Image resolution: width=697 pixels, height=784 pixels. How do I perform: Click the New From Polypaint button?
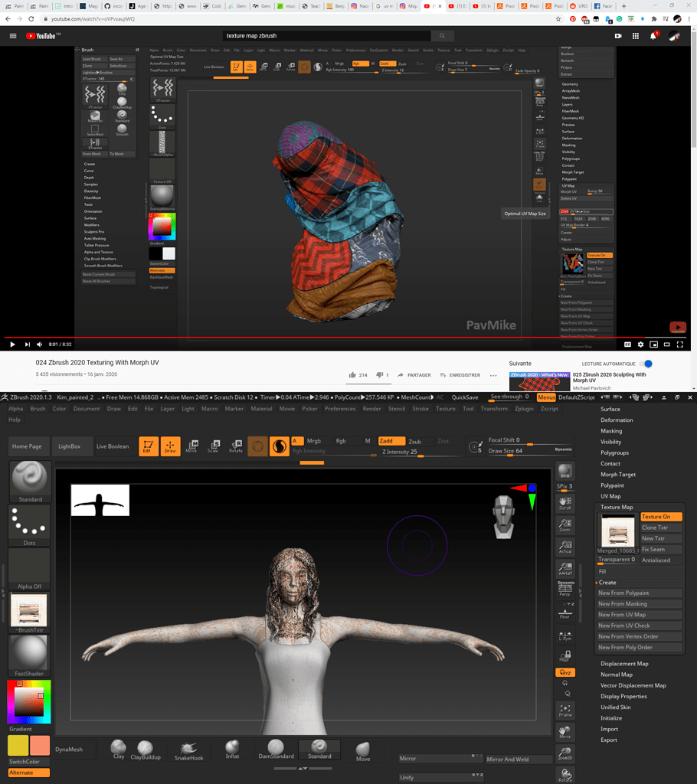[x=639, y=593]
